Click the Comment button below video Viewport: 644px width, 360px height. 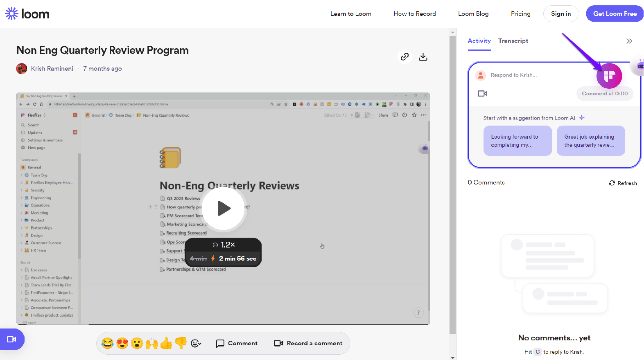[x=237, y=343]
